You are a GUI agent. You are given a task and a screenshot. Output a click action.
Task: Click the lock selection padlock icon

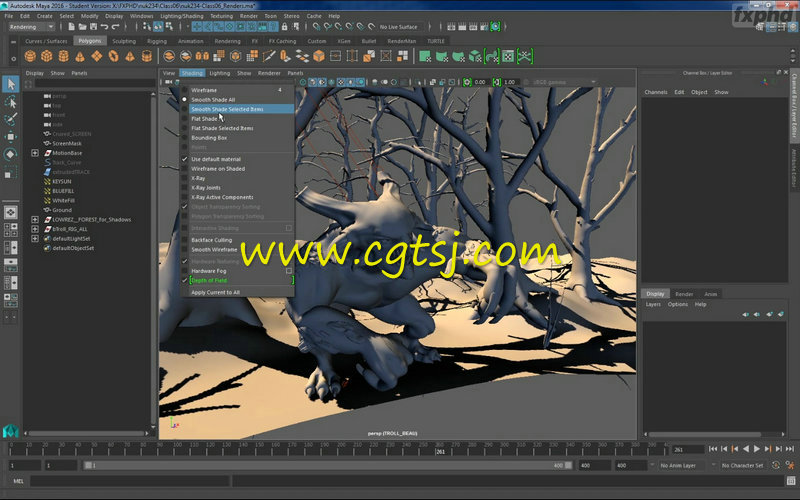285,27
